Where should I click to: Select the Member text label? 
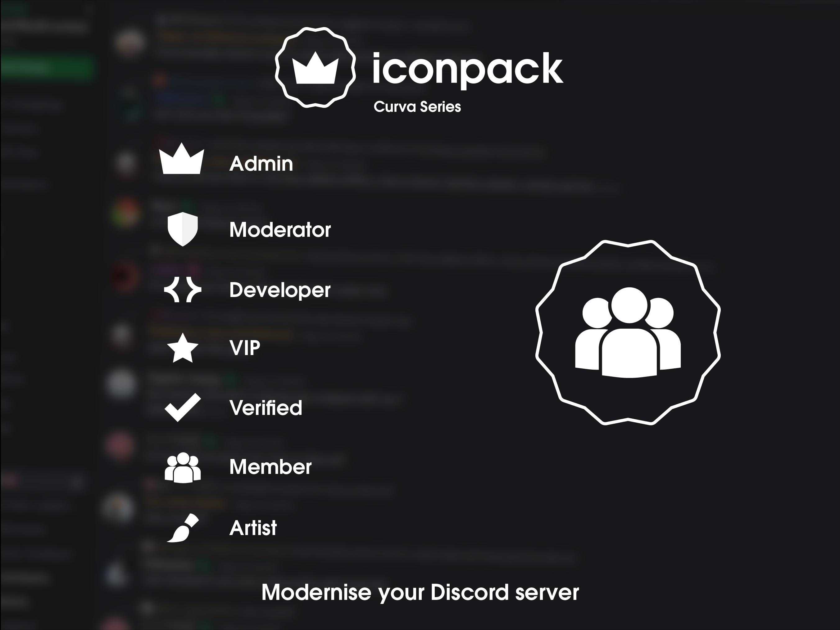270,467
